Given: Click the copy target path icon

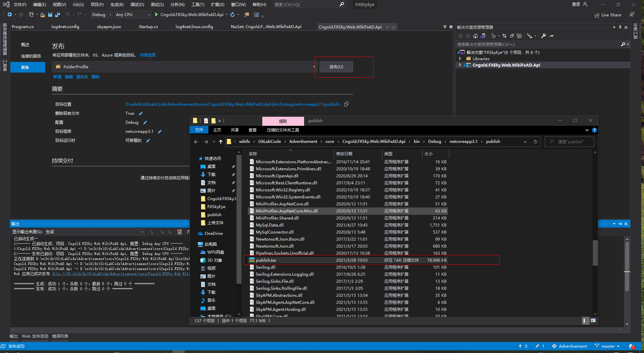Looking at the screenshot, I should click(346, 104).
